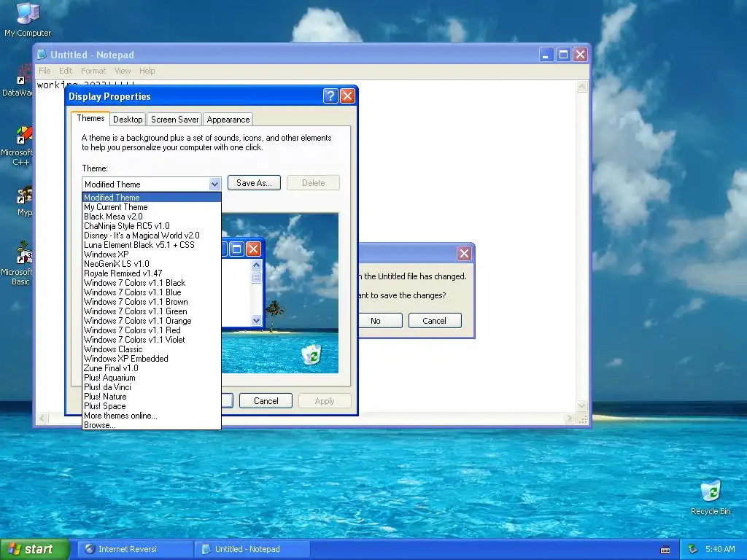Open the Theme combo box dropdown arrow
Image resolution: width=747 pixels, height=560 pixels.
[x=214, y=184]
